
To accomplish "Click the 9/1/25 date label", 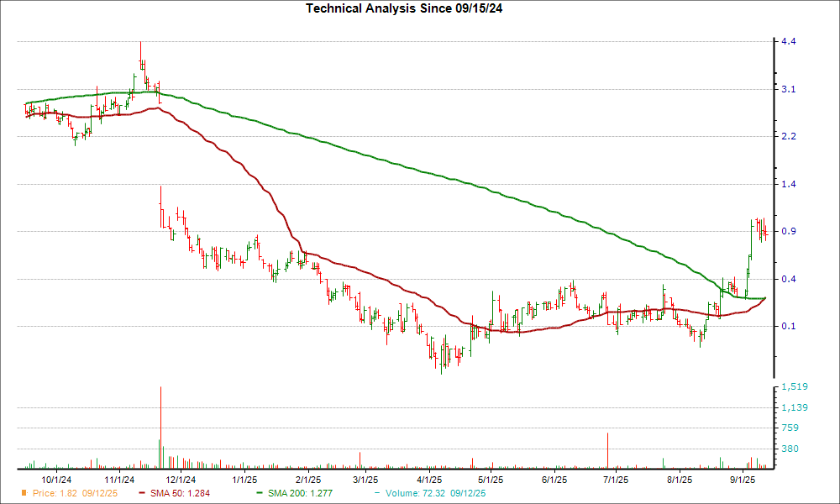I will point(743,480).
